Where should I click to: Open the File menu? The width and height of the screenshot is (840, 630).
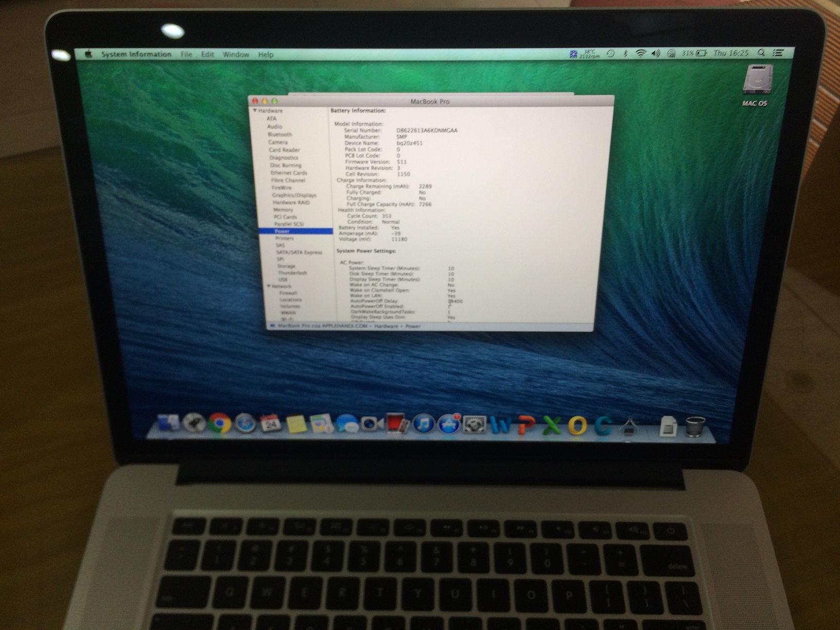186,54
